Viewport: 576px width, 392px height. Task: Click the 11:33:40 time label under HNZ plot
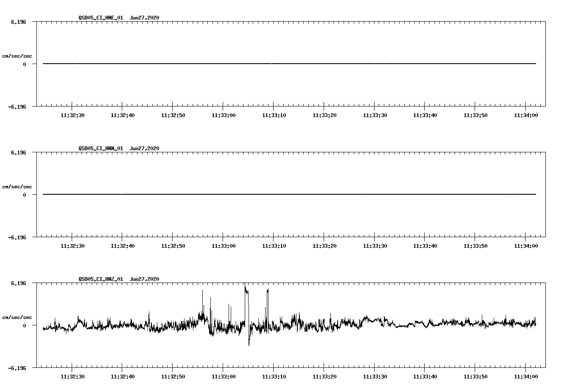(x=425, y=377)
